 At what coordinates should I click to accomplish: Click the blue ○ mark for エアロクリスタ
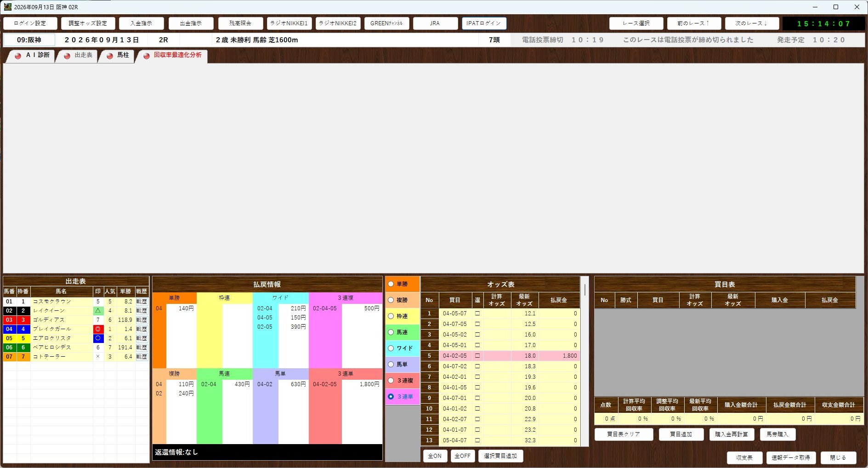98,338
